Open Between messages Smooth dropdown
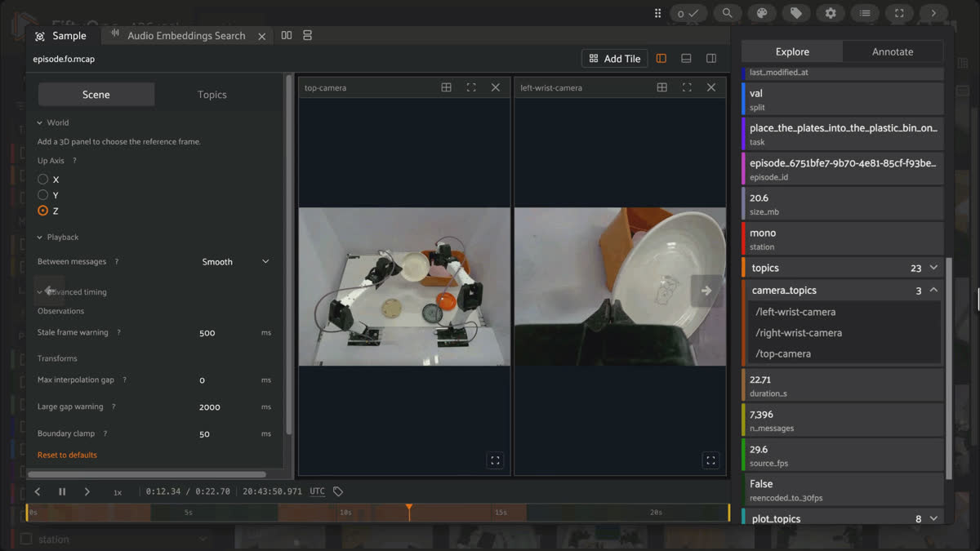This screenshot has height=551, width=980. [x=235, y=262]
